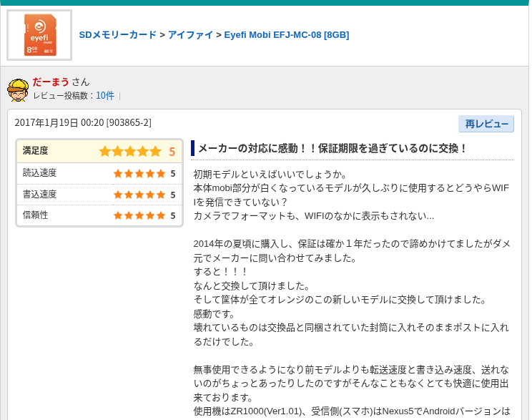Image resolution: width=532 pixels, height=420 pixels.
Task: Click the line mentioning ZR1000(Ver1.01)
Action: point(352,411)
